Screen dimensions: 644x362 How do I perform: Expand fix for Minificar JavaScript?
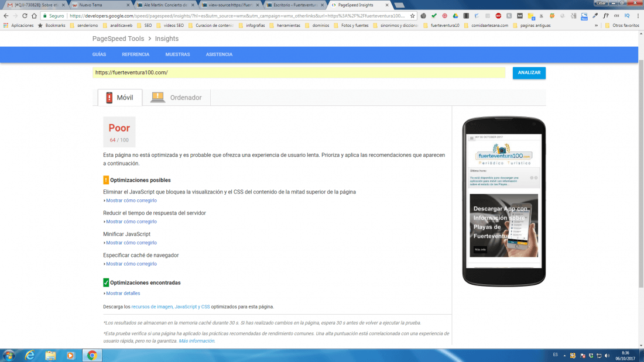[x=131, y=243]
